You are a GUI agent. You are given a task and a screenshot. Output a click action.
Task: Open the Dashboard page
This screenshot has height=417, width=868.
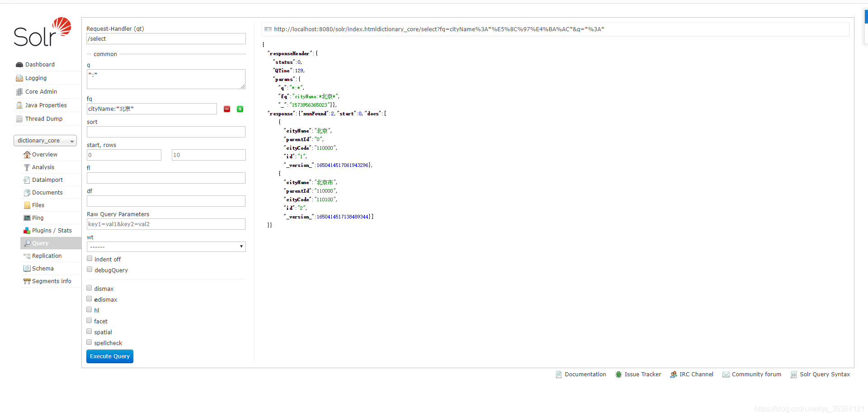pos(40,65)
